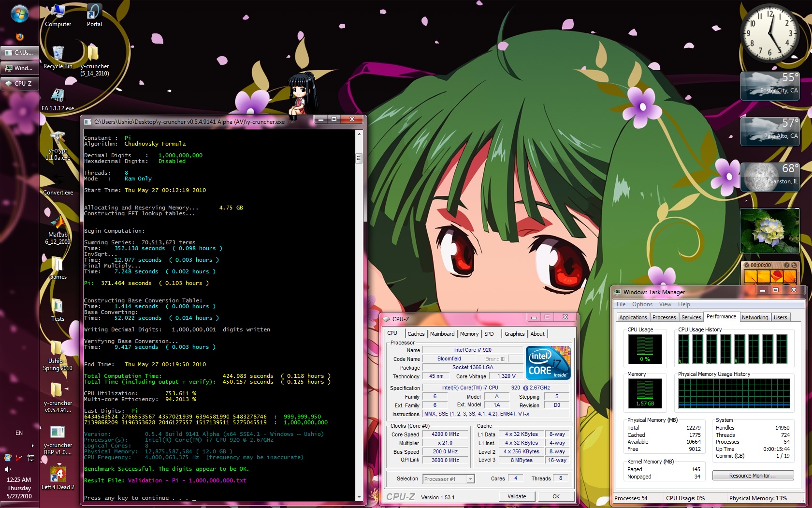Open Processes tab in Task Manager

[x=664, y=317]
